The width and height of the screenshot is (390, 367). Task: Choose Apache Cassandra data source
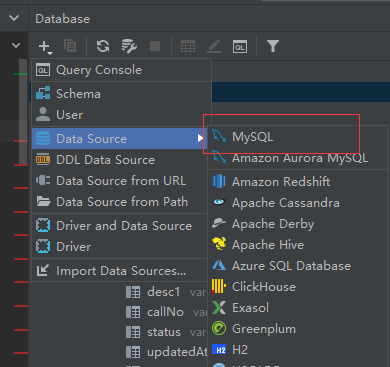(297, 203)
